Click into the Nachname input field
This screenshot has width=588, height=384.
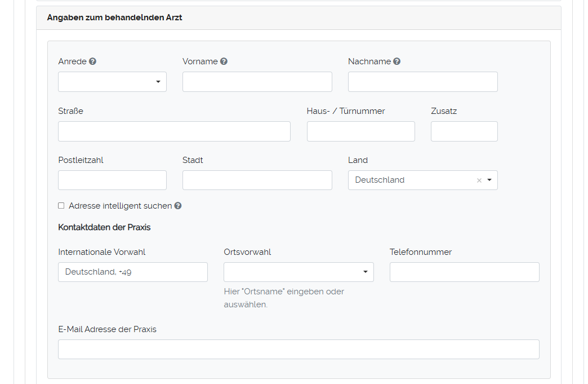point(422,82)
